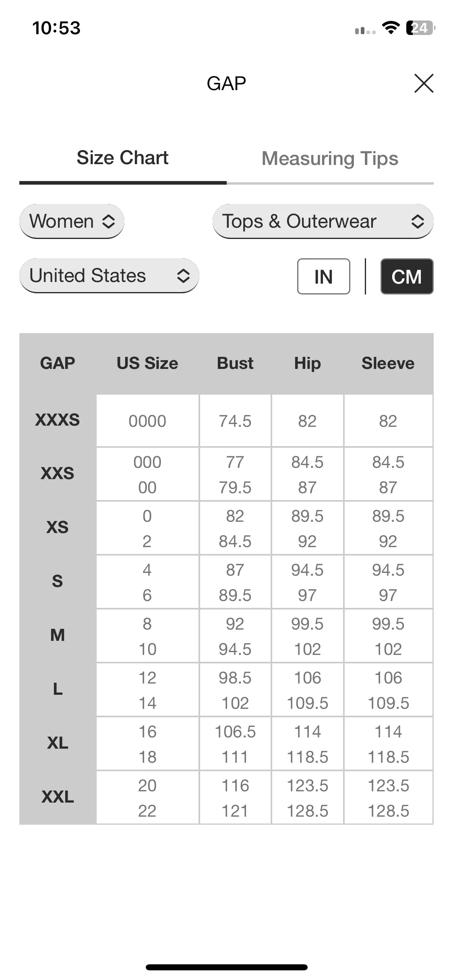The image size is (453, 980).
Task: Click the Women dropdown chevron arrows
Action: point(108,221)
